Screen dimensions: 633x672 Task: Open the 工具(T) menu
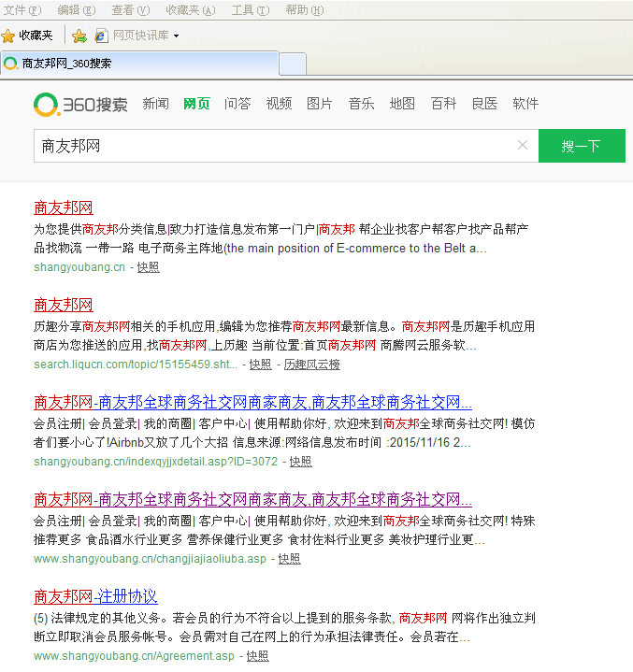point(251,10)
